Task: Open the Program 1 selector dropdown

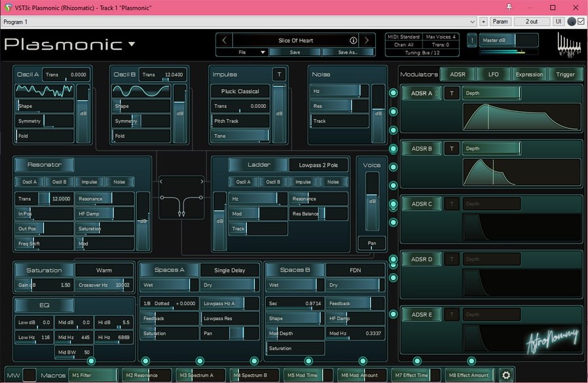Action: tap(239, 22)
